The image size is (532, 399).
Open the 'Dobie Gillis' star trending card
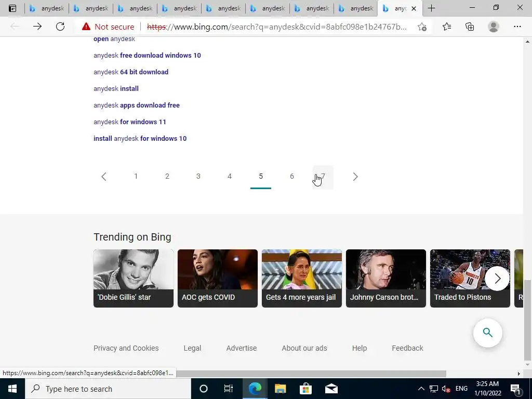(x=134, y=278)
